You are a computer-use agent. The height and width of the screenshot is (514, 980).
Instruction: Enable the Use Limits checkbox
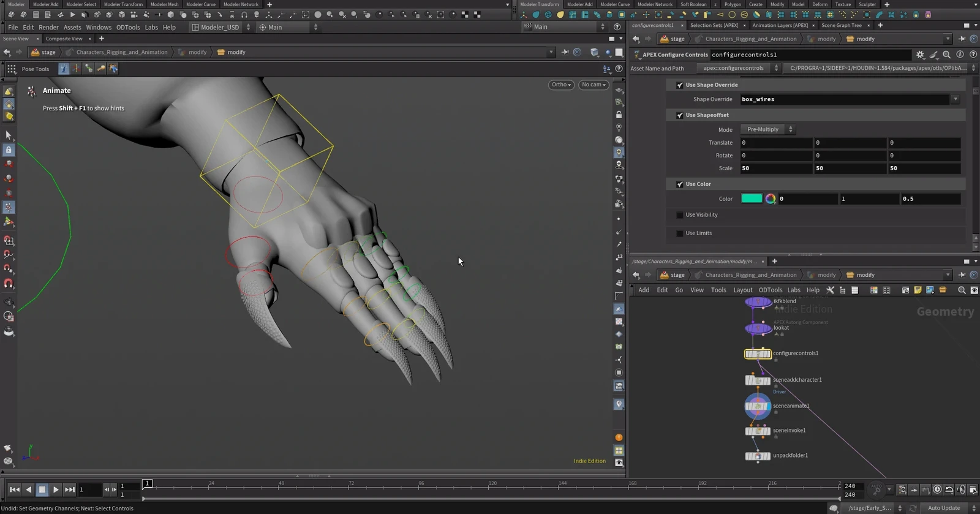680,233
